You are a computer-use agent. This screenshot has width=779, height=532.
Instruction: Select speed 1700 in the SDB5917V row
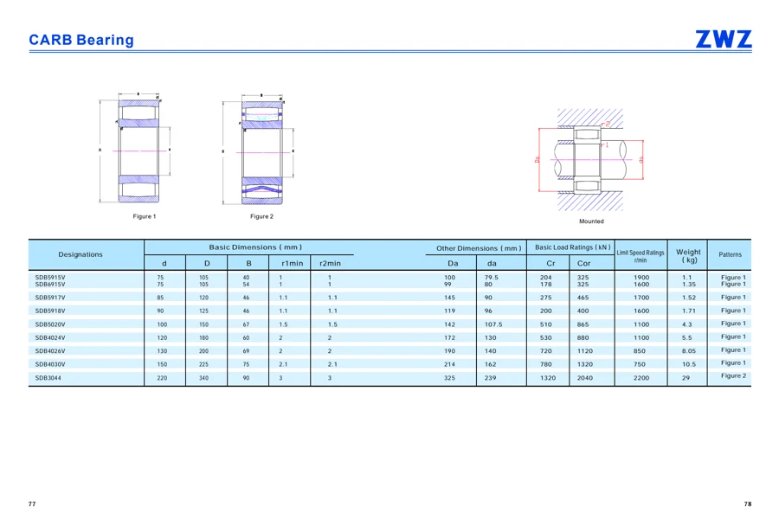tap(641, 298)
